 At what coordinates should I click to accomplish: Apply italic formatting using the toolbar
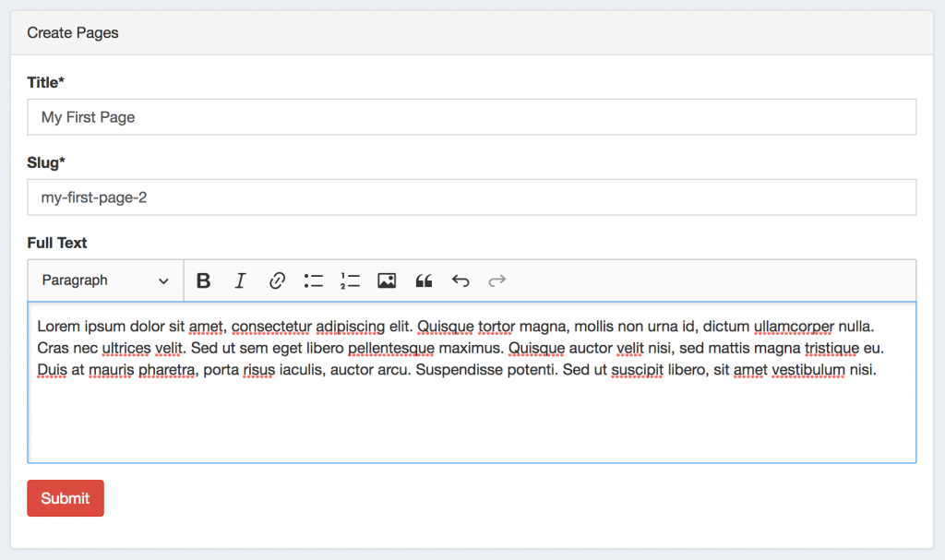240,281
